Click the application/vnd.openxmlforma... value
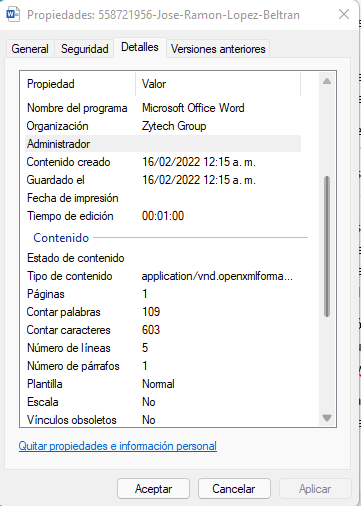Screen dimensions: 361x506 (217, 276)
